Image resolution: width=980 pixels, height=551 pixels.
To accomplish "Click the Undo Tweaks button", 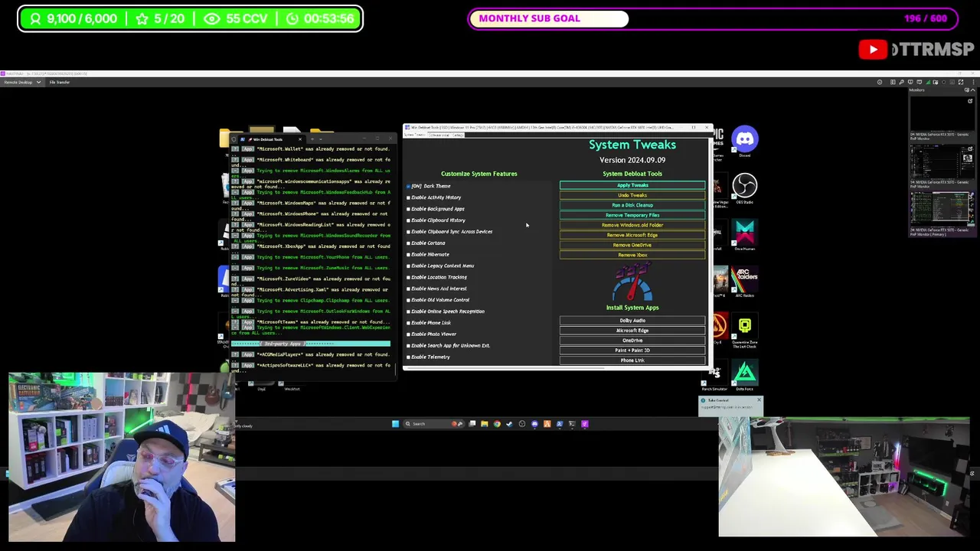I will tap(632, 195).
